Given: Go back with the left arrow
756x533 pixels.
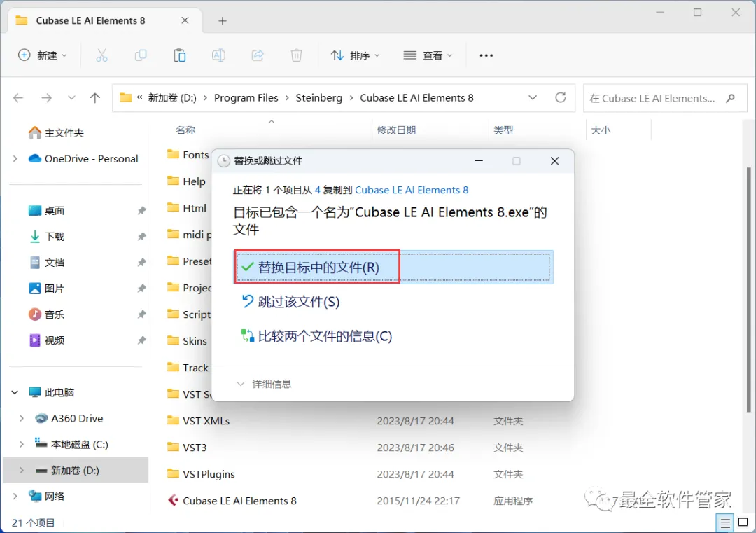Looking at the screenshot, I should pyautogui.click(x=18, y=98).
